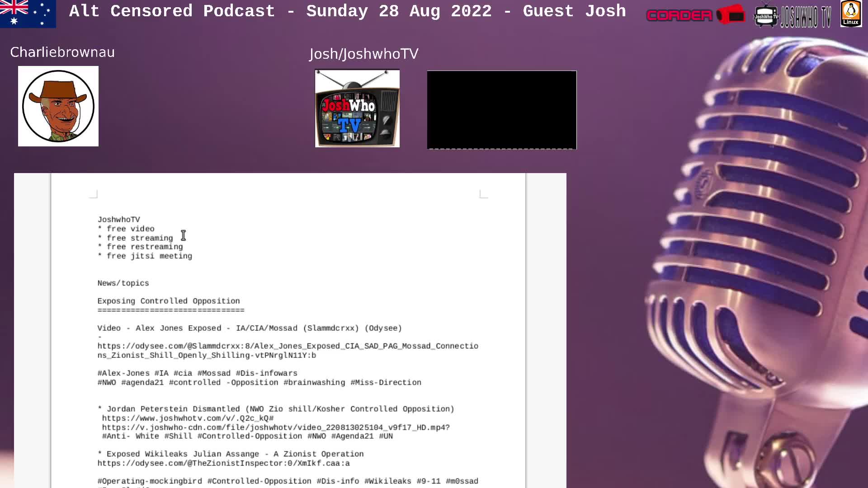Select the JoshWho TV television thumbnail
The width and height of the screenshot is (868, 488).
pos(357,108)
